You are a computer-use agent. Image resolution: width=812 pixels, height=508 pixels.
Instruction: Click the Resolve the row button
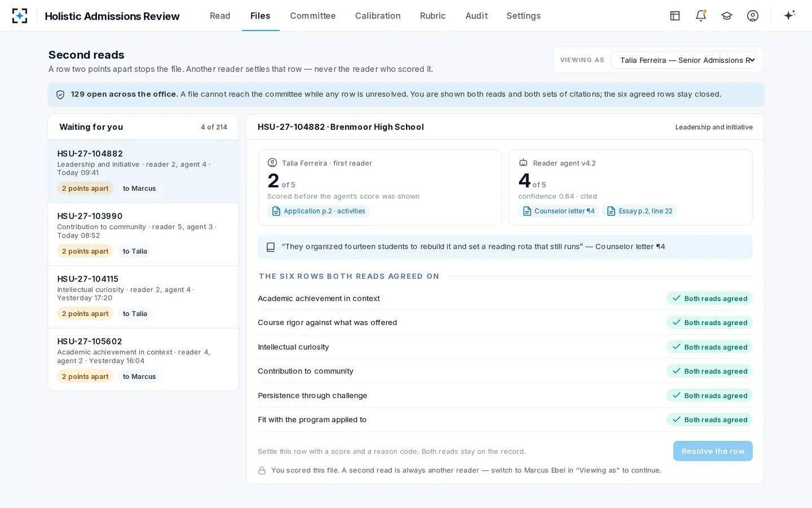713,451
